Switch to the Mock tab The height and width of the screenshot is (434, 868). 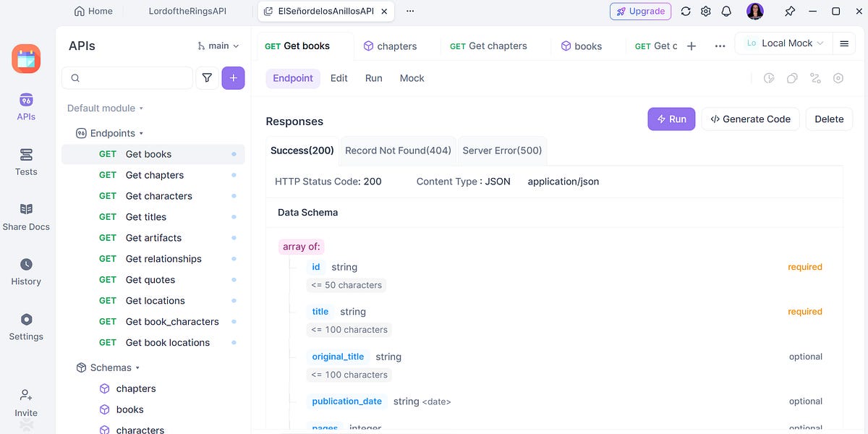click(412, 78)
